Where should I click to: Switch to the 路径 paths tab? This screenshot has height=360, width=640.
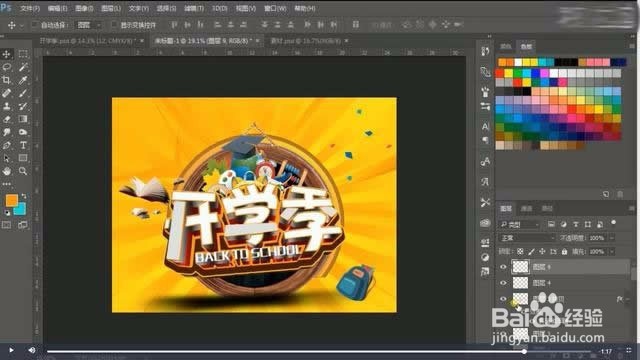[x=547, y=209]
